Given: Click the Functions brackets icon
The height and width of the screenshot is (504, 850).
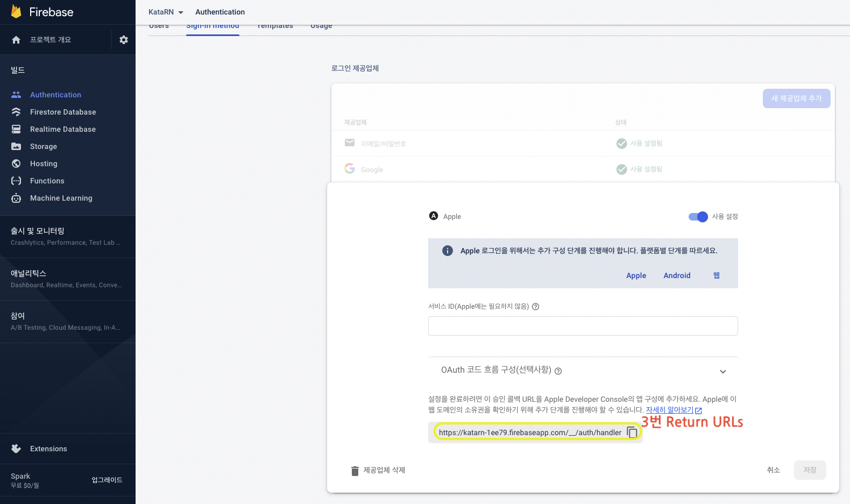Looking at the screenshot, I should (16, 181).
